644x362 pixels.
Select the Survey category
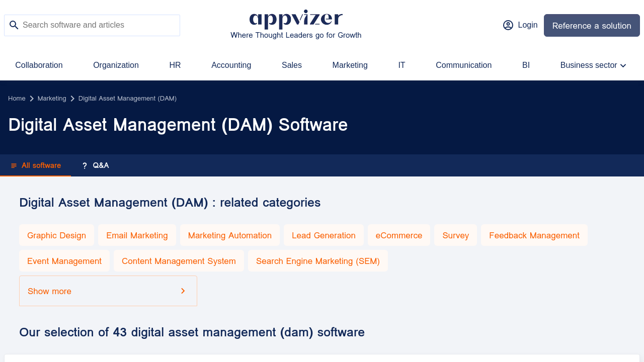(456, 235)
